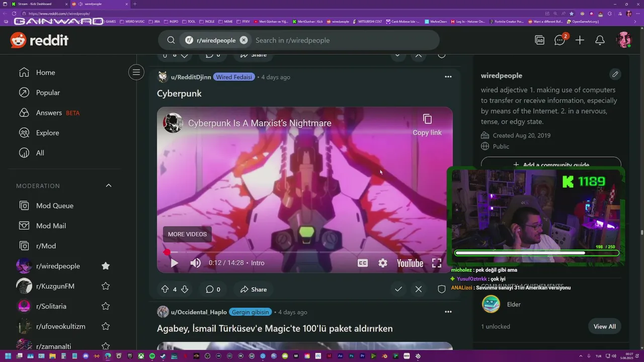Open a new browser tab

[134, 4]
